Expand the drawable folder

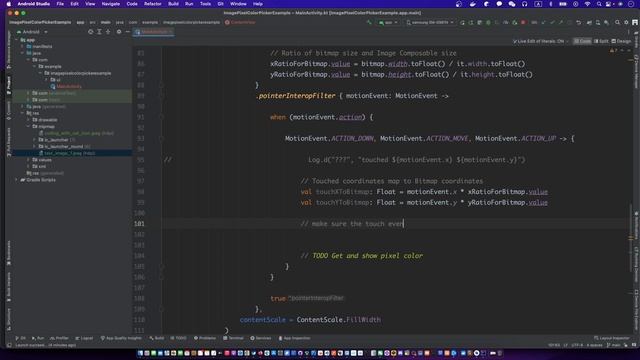click(x=29, y=120)
